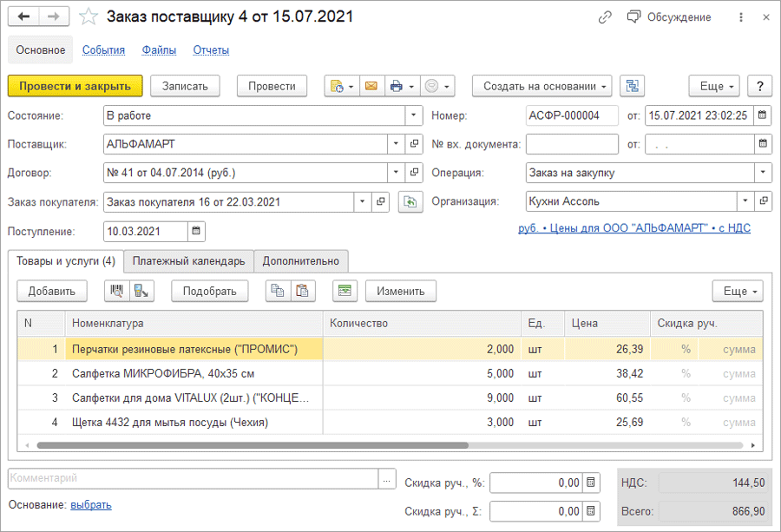Go back with the left arrow button
This screenshot has height=532, width=781.
tap(23, 16)
